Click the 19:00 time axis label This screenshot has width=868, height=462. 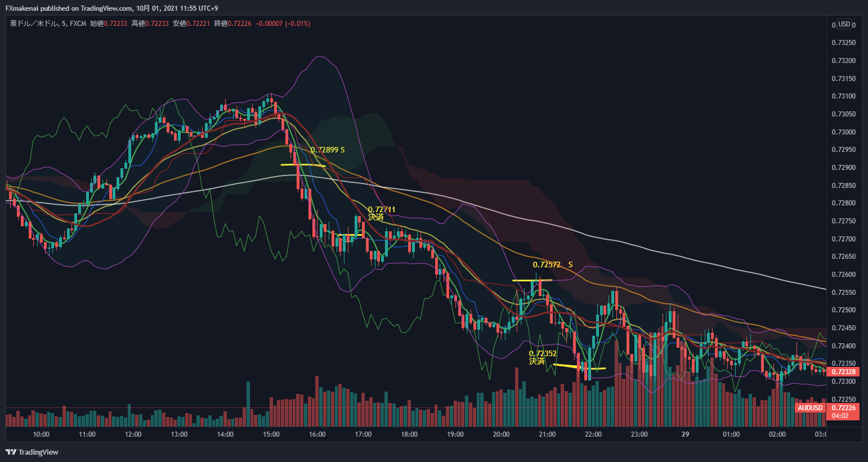(x=455, y=434)
